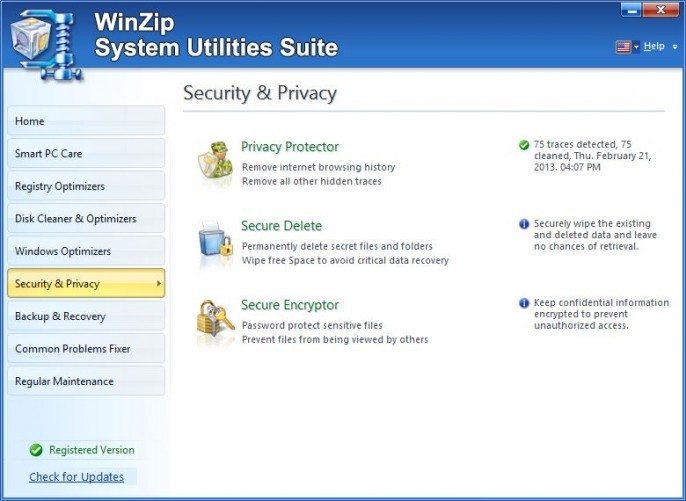Select Backup & Recovery in sidebar
Image resolution: width=686 pixels, height=501 pixels.
86,316
